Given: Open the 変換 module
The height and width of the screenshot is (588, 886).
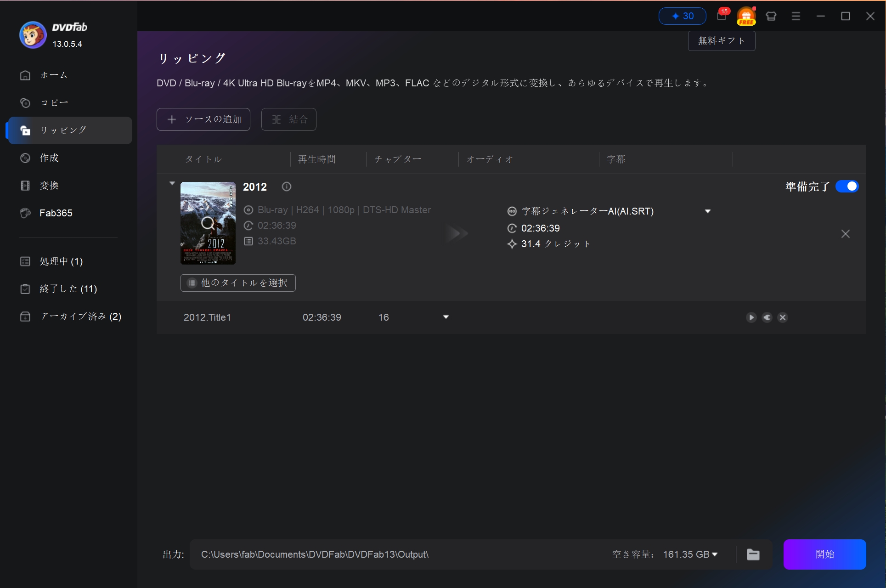Looking at the screenshot, I should 49,185.
